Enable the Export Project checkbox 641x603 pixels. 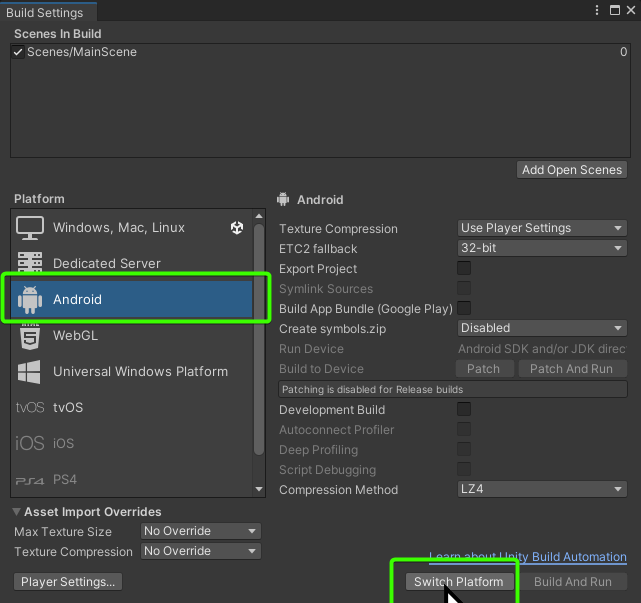point(464,268)
